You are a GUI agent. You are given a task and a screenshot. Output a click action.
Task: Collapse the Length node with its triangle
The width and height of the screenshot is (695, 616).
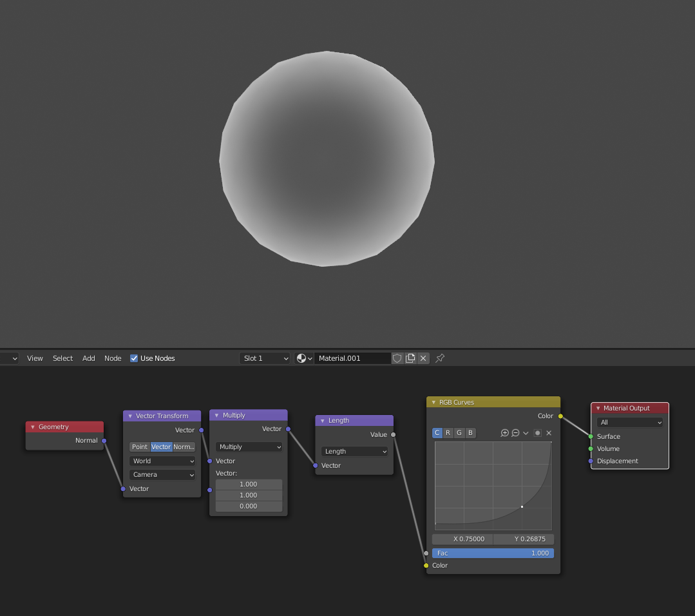coord(323,421)
